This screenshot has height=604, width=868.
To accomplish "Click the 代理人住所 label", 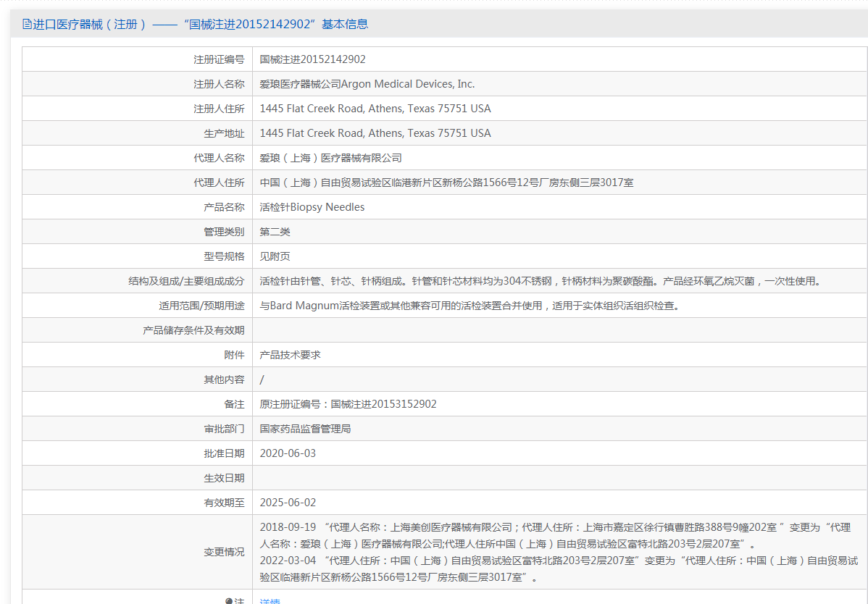I will pos(219,183).
